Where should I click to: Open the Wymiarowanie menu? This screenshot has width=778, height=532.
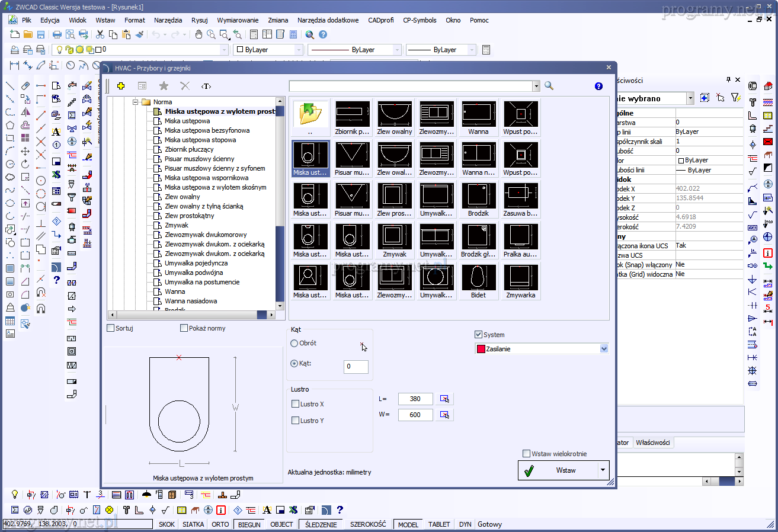pos(238,20)
